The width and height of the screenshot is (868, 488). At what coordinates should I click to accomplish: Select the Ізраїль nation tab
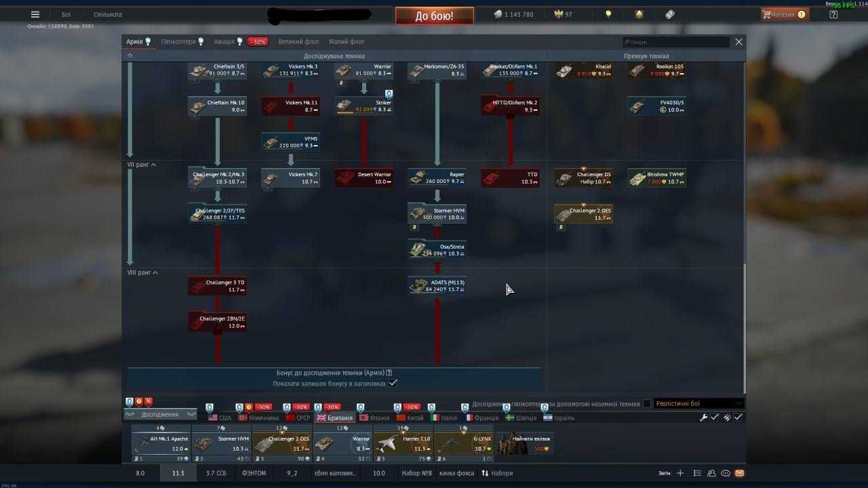click(x=559, y=418)
